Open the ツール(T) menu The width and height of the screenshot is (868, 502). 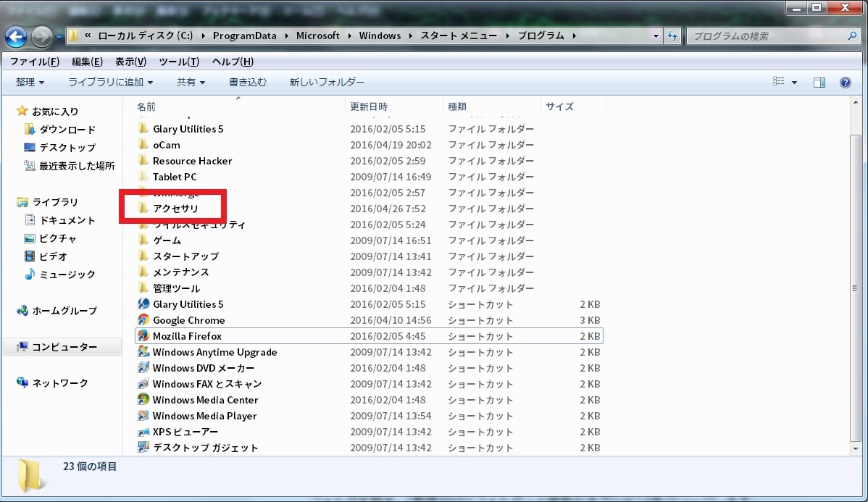click(179, 62)
